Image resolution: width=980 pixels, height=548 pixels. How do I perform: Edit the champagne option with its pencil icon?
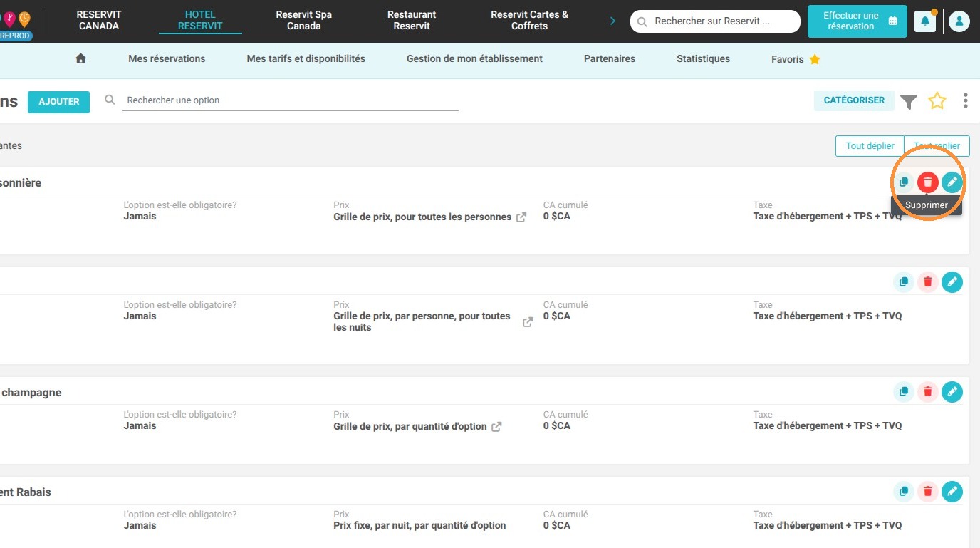pos(952,392)
